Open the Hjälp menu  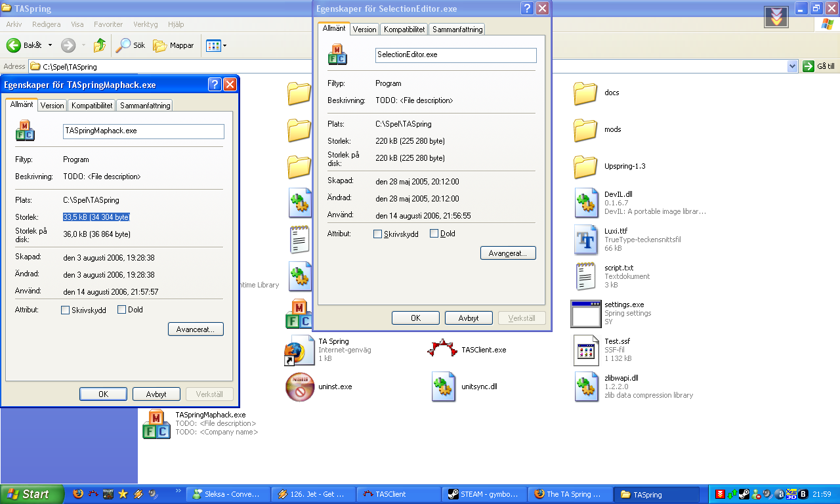coord(176,24)
